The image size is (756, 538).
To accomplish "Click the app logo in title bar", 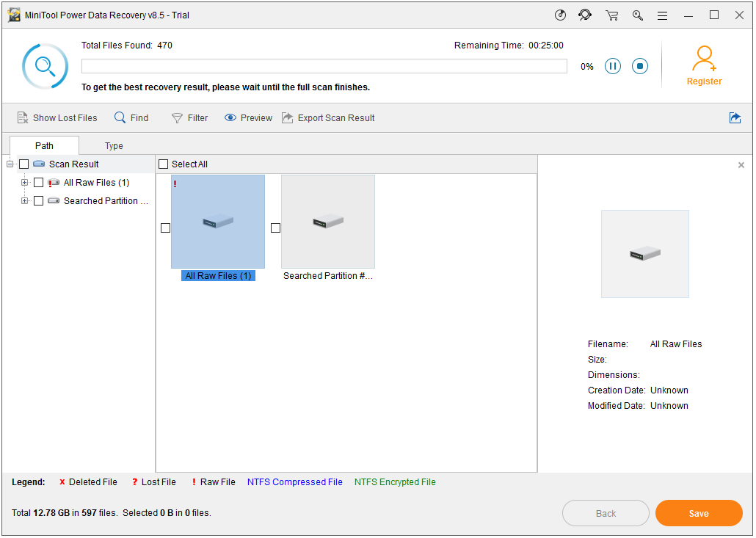I will click(15, 15).
